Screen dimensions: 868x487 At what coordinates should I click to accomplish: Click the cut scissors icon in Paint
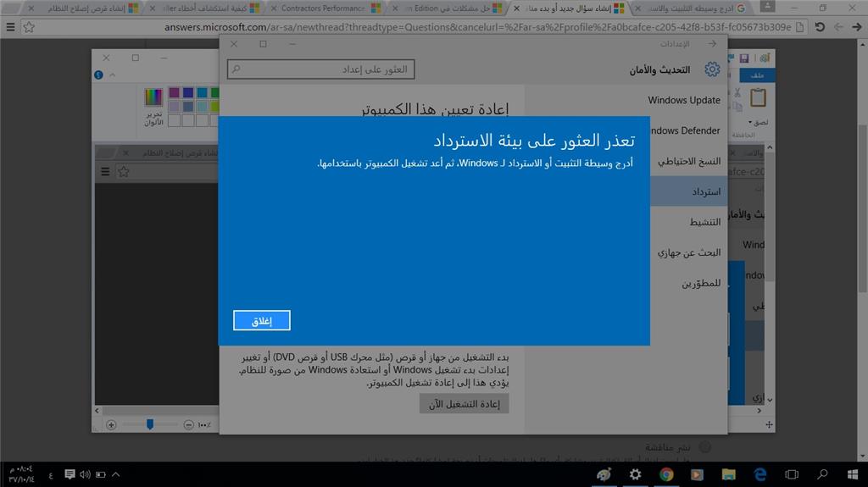(x=737, y=93)
